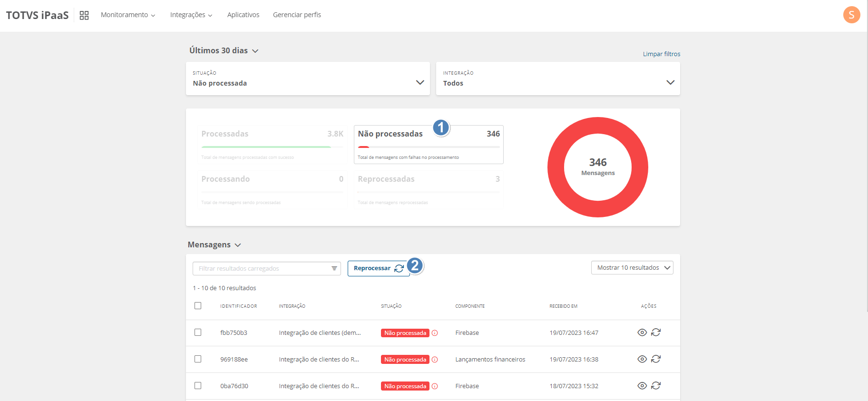Click the Não processada badge for 969188ee
The height and width of the screenshot is (401, 868).
(405, 360)
